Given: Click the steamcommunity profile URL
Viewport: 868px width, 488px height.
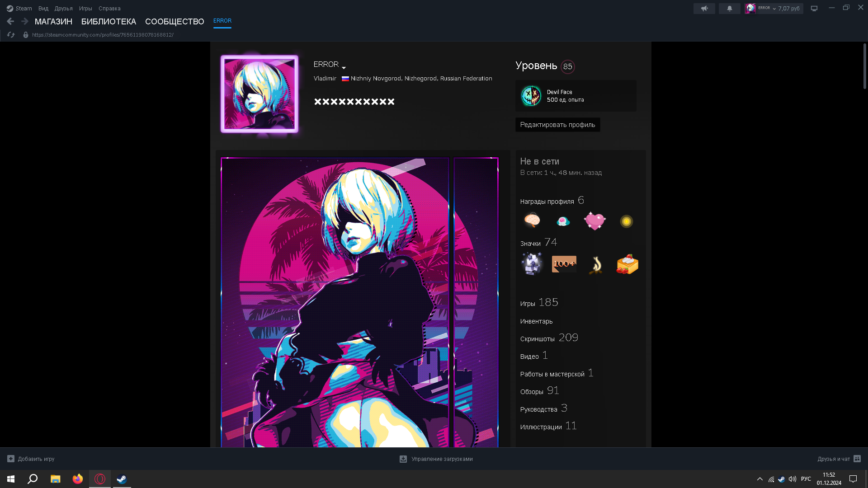Looking at the screenshot, I should point(103,35).
